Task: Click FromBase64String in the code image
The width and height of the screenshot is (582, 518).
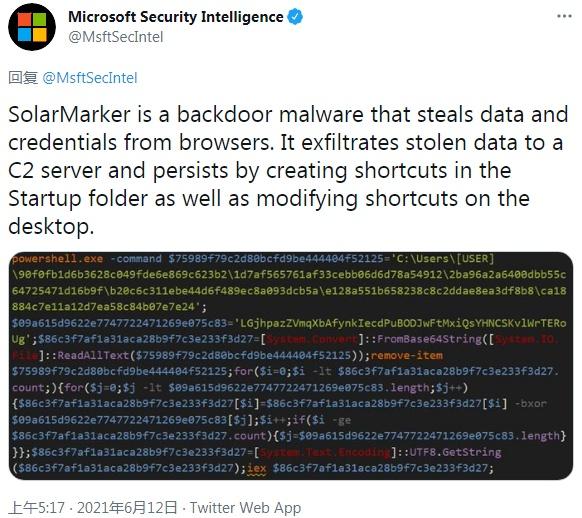Action: (429, 339)
